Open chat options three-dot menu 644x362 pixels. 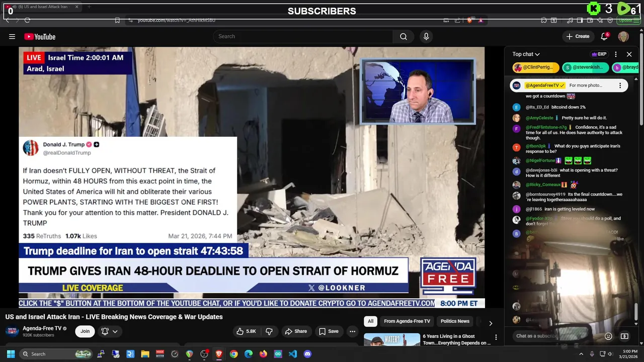(x=615, y=54)
